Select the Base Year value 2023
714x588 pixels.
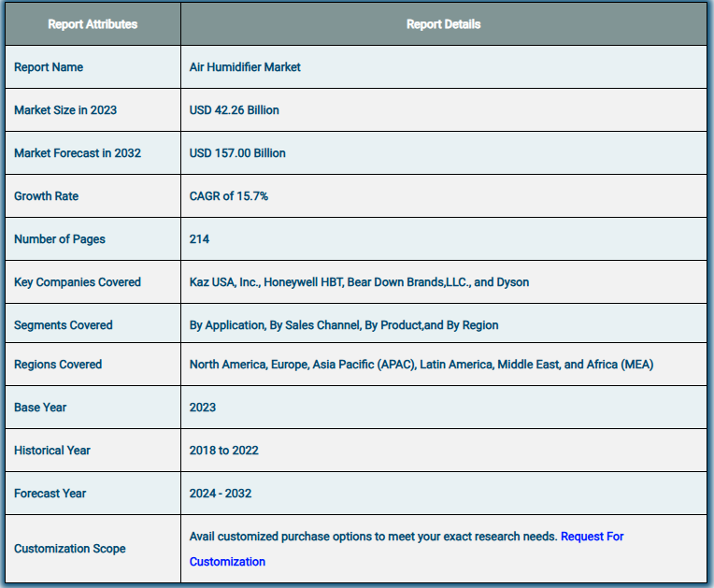(203, 408)
